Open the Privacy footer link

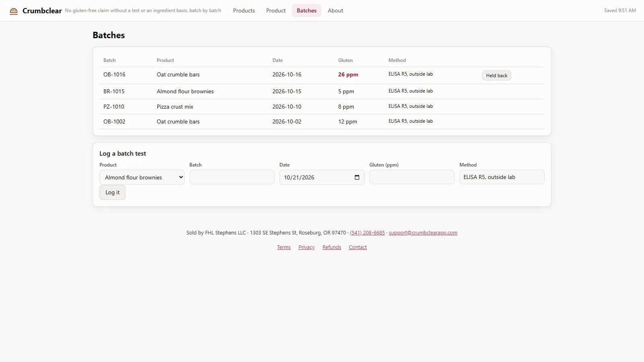307,247
